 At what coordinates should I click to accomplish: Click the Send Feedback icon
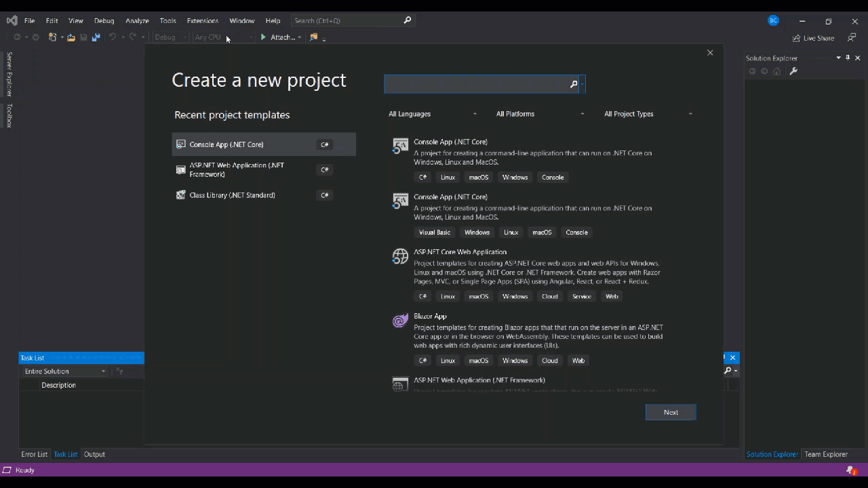[852, 38]
